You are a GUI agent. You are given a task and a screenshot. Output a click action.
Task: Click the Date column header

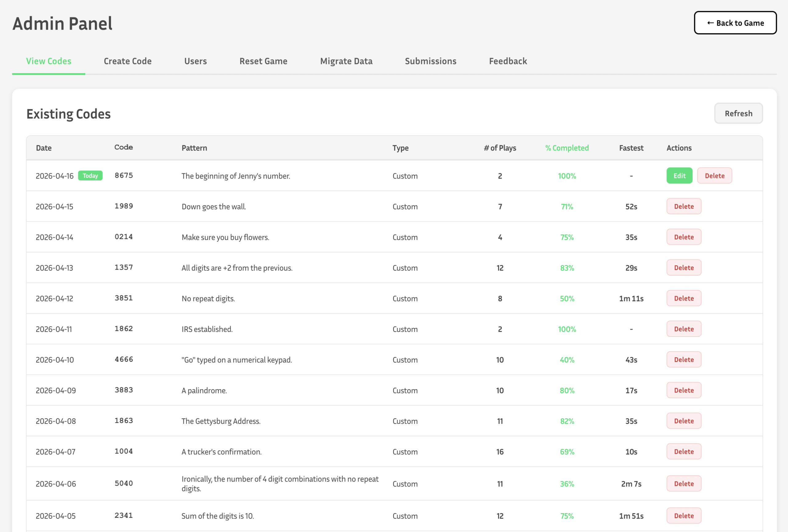44,148
